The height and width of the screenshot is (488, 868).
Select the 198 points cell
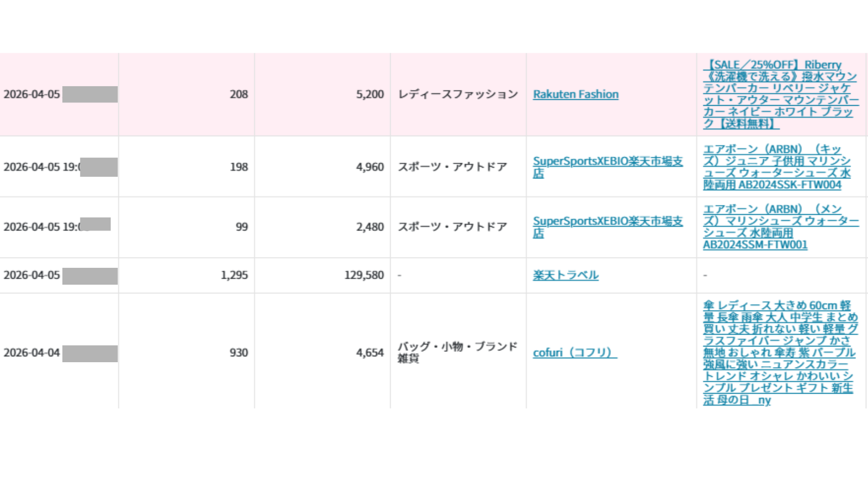(239, 167)
